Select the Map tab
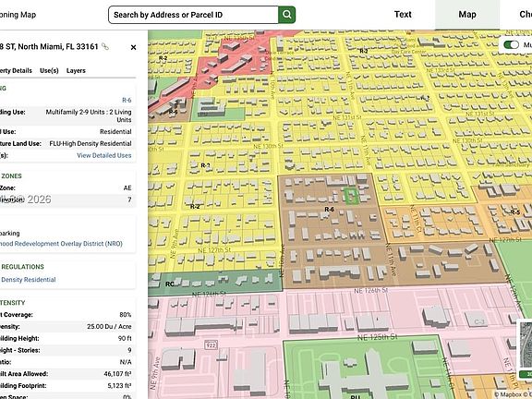Image resolution: width=532 pixels, height=399 pixels. tap(467, 15)
